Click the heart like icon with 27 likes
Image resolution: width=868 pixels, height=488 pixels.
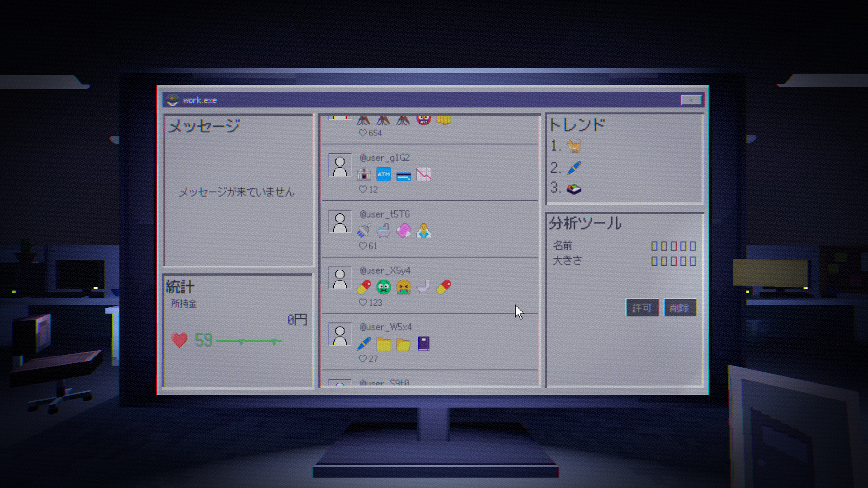pos(363,359)
